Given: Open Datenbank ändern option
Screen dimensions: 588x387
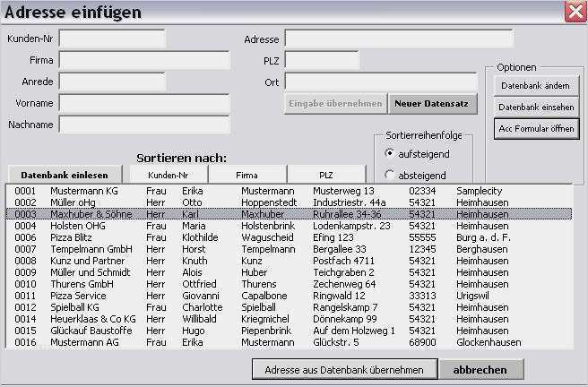Looking at the screenshot, I should [536, 85].
